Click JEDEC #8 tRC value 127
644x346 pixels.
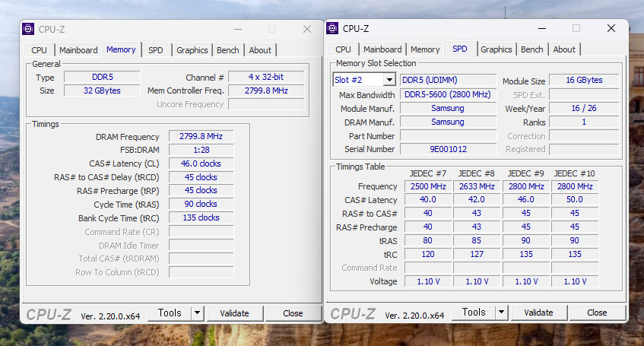pos(477,254)
